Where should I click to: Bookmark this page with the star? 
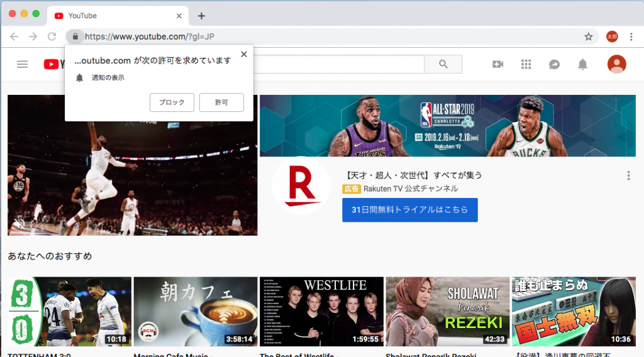pos(589,36)
